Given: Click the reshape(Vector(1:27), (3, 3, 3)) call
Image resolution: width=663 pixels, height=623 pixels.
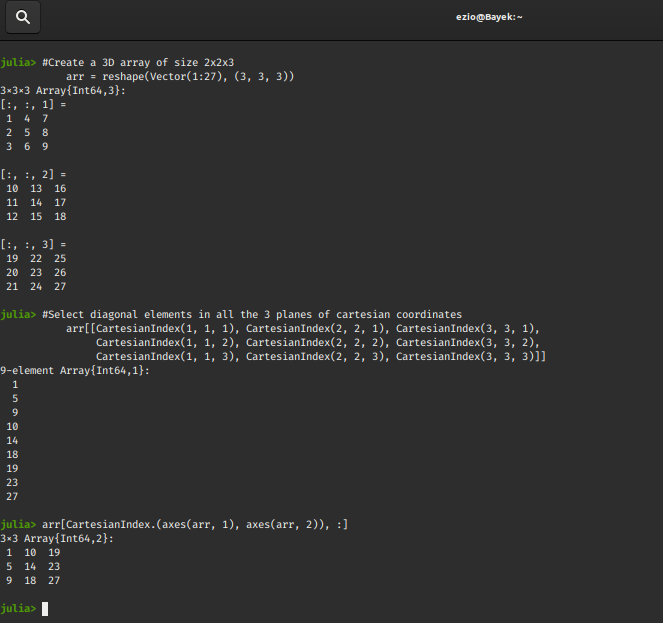Looking at the screenshot, I should pyautogui.click(x=197, y=76).
